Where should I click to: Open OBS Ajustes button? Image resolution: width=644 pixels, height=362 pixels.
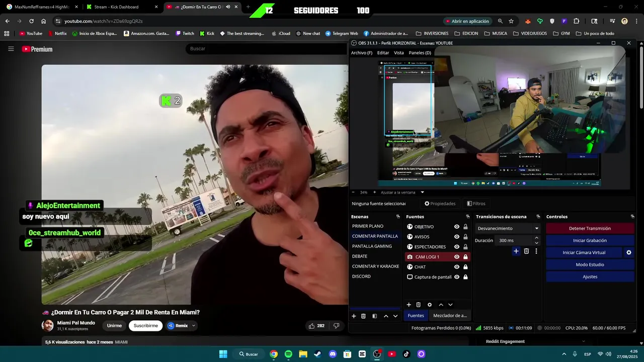[x=590, y=277]
